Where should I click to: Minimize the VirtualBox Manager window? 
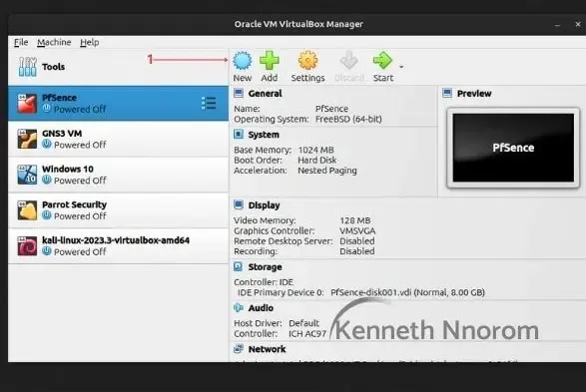pos(557,25)
